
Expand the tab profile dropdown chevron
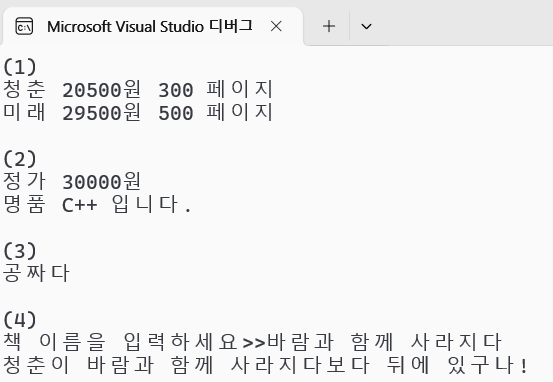366,26
